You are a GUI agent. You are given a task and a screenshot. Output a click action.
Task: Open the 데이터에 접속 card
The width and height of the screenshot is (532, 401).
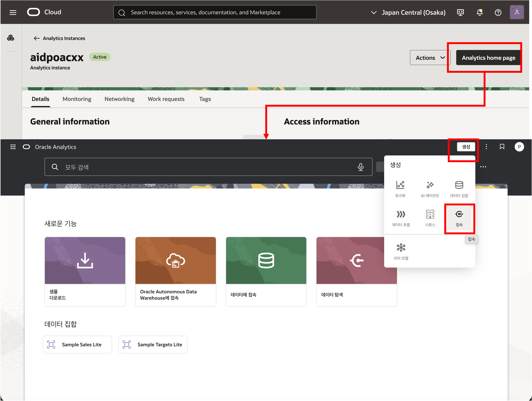tap(266, 271)
